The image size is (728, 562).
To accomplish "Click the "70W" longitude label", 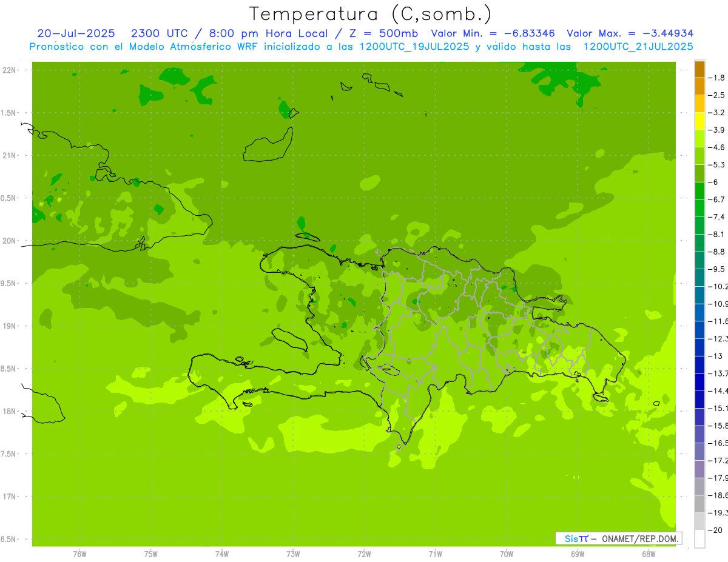I will coord(507,554).
